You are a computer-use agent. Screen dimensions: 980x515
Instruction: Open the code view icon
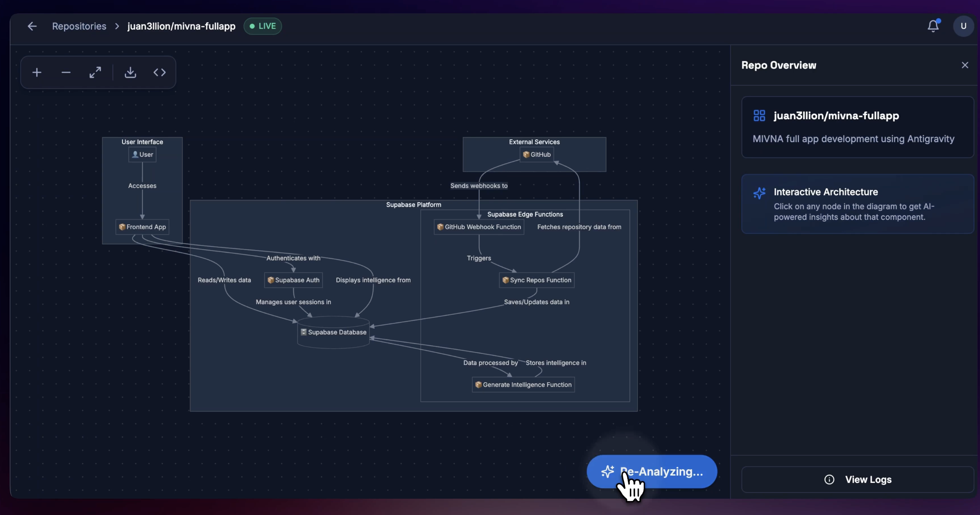click(159, 72)
